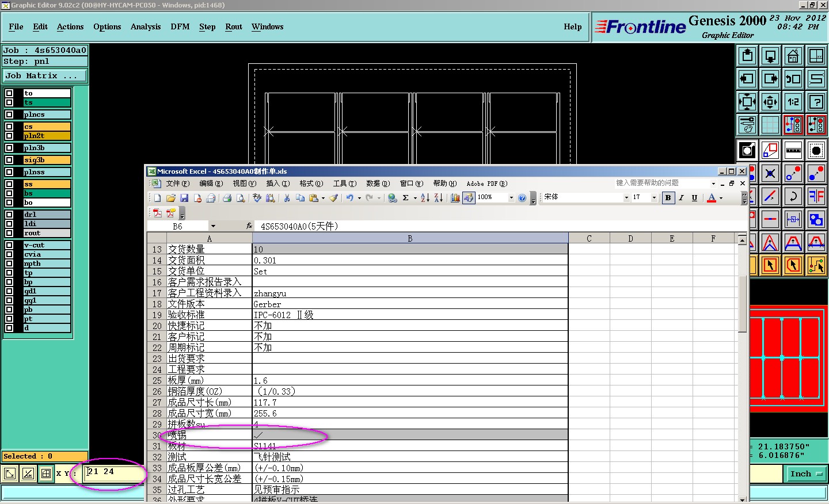The height and width of the screenshot is (504, 829).
Task: Click the Job Matrix button
Action: (45, 75)
